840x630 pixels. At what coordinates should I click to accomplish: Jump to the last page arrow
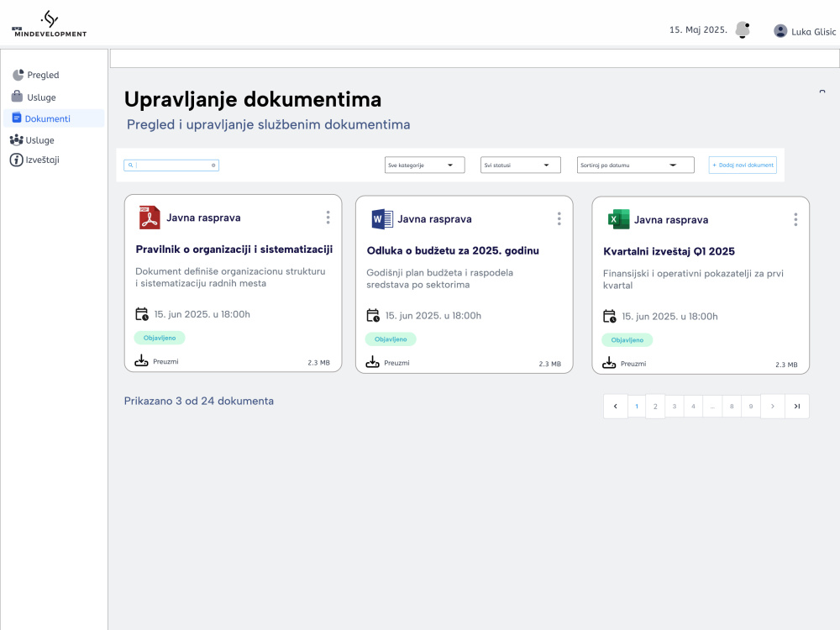[x=797, y=406]
